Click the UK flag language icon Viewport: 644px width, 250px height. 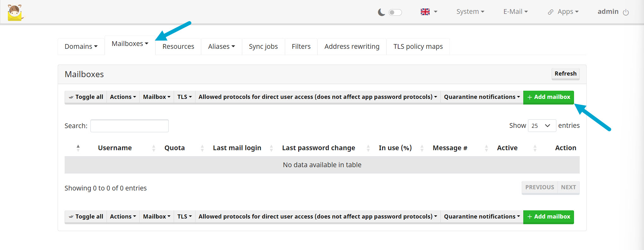click(425, 12)
